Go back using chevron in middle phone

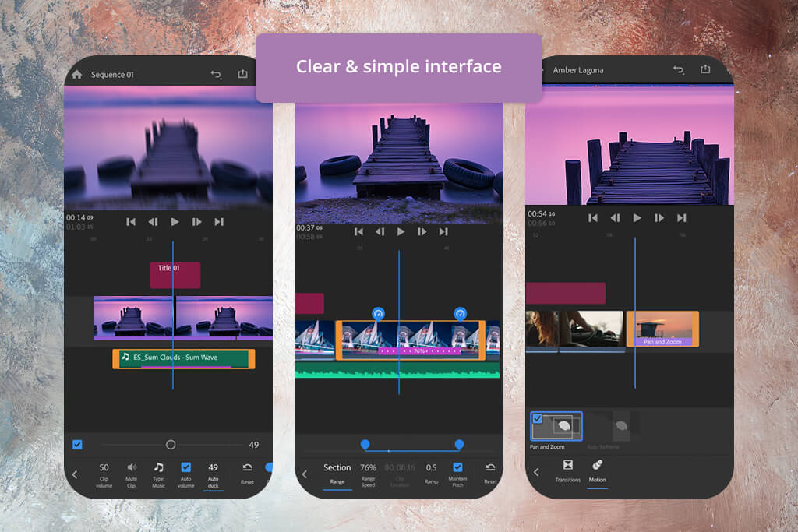click(305, 474)
